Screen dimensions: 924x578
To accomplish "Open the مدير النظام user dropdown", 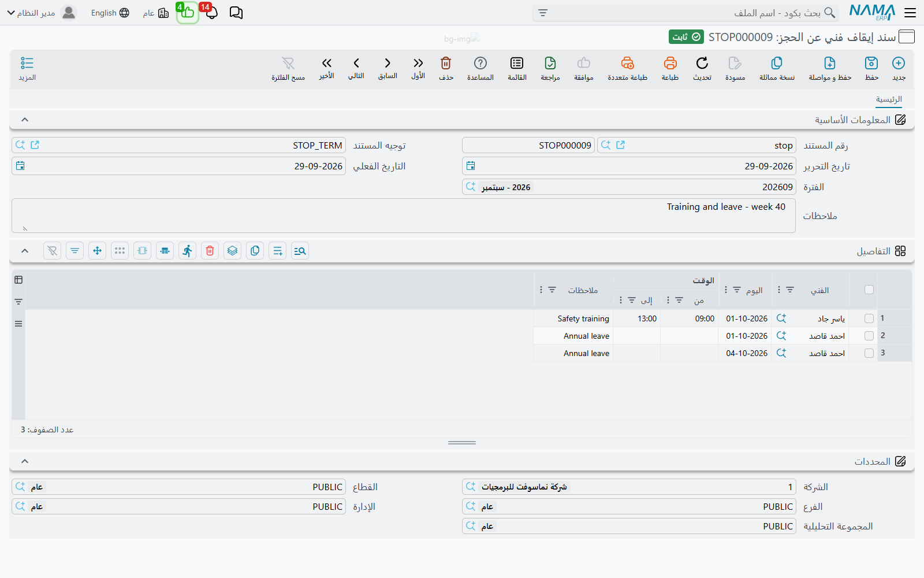I will pyautogui.click(x=42, y=13).
